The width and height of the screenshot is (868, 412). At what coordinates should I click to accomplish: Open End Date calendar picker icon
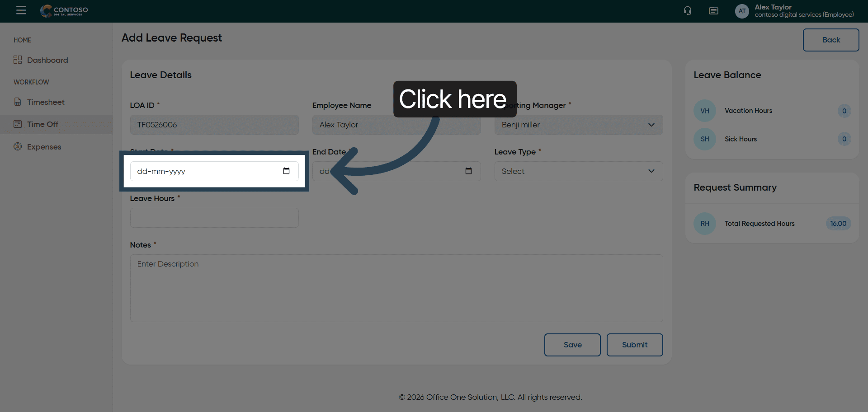pos(468,171)
